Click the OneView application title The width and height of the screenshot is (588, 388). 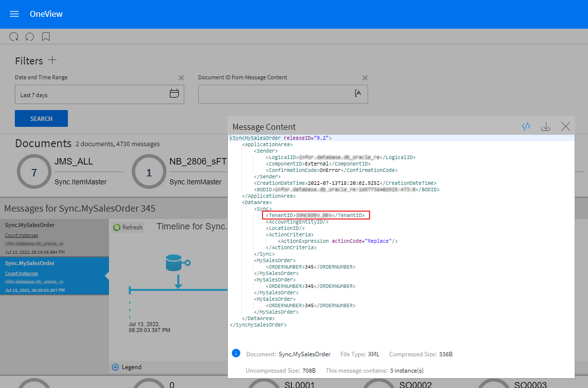pyautogui.click(x=46, y=14)
